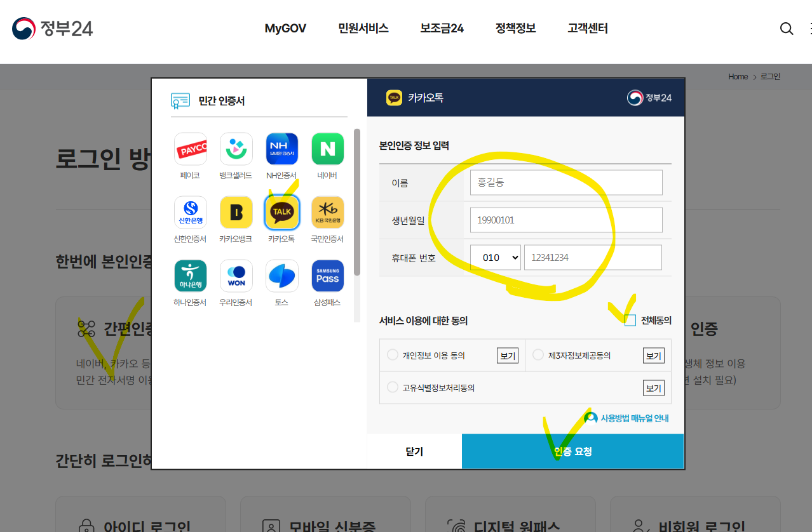Choose the 뱅크샐러드 certificate icon
Screen dimensions: 812x532
click(236, 149)
